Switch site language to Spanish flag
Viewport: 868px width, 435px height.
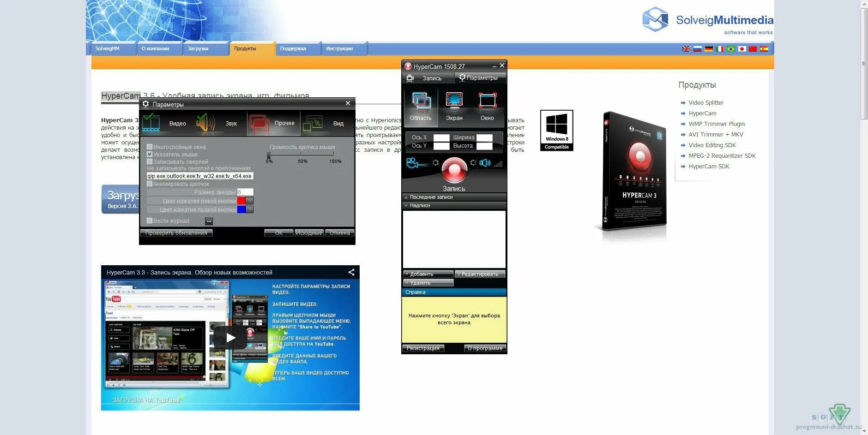(764, 49)
